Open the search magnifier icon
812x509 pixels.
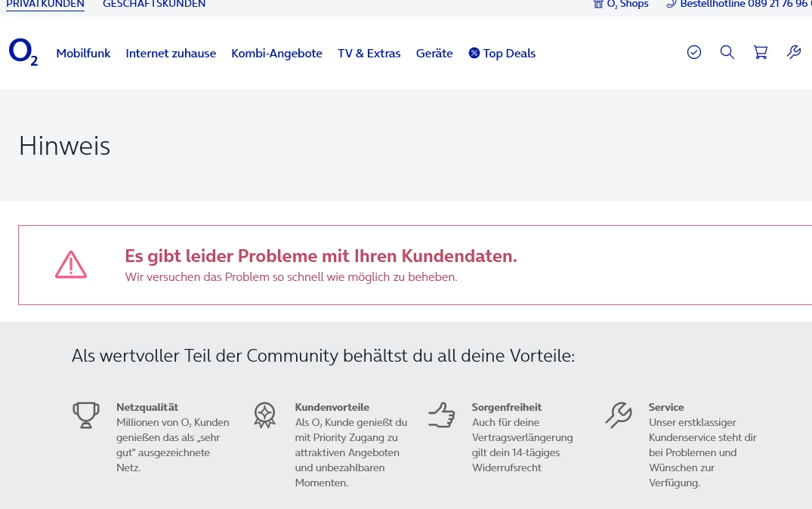coord(727,52)
